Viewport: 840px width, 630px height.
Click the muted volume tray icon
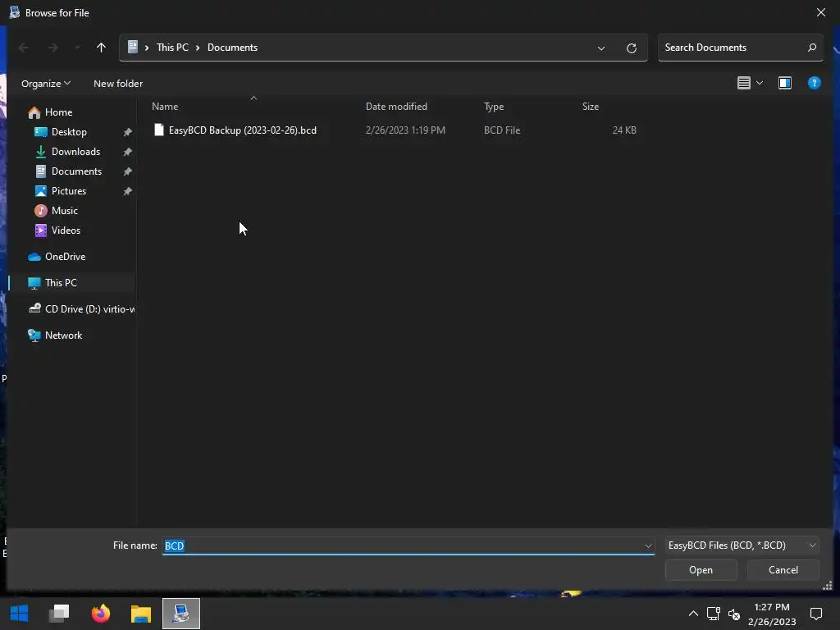(x=734, y=614)
